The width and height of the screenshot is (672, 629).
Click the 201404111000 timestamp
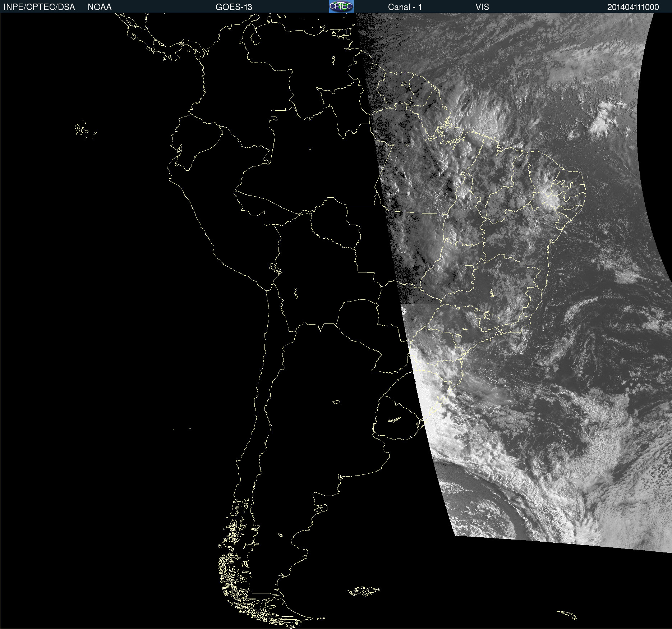tap(633, 7)
